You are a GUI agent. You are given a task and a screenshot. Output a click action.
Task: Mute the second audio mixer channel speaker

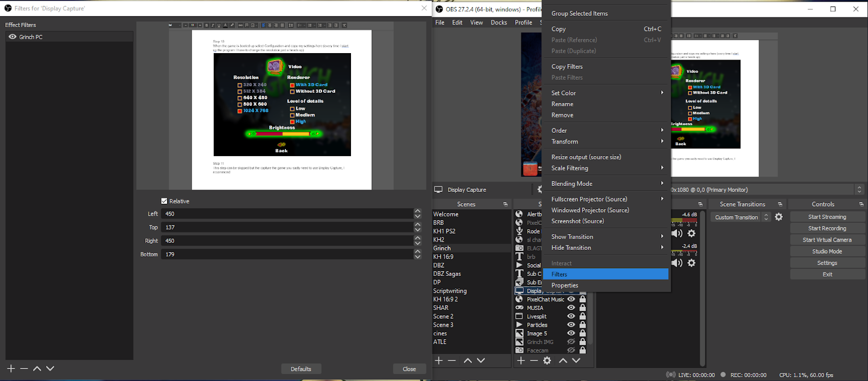pos(677,263)
